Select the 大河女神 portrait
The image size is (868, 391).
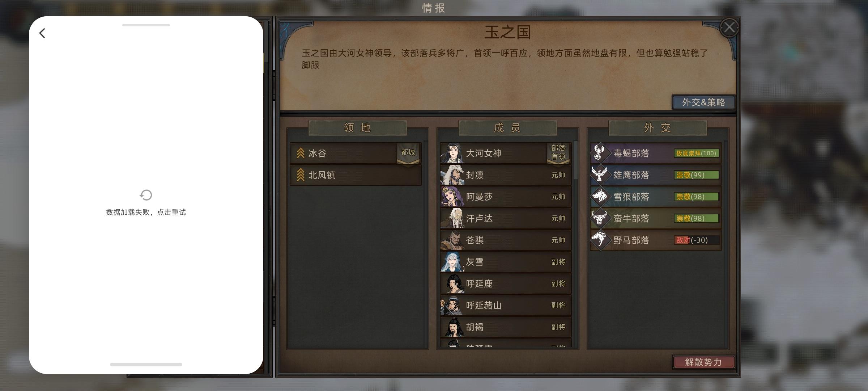click(452, 153)
